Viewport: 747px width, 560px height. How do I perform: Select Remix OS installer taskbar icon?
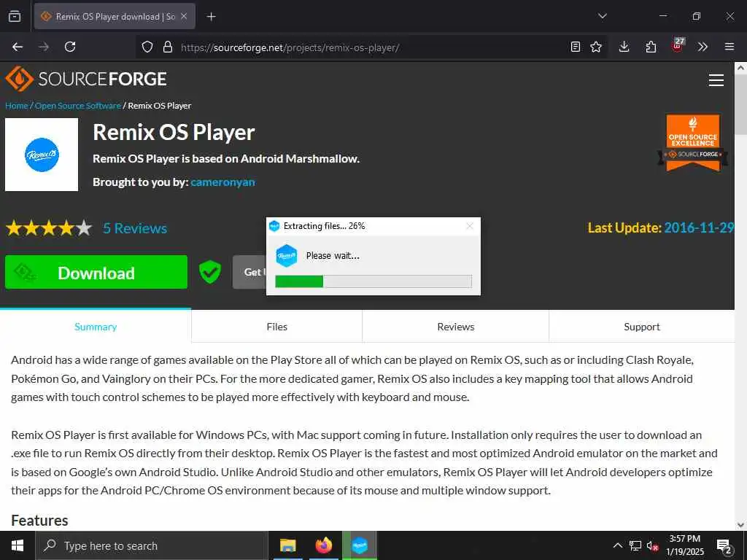click(360, 545)
